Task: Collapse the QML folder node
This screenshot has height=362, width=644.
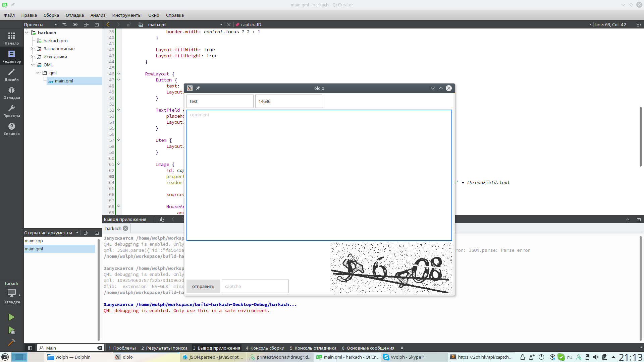Action: tap(32, 65)
